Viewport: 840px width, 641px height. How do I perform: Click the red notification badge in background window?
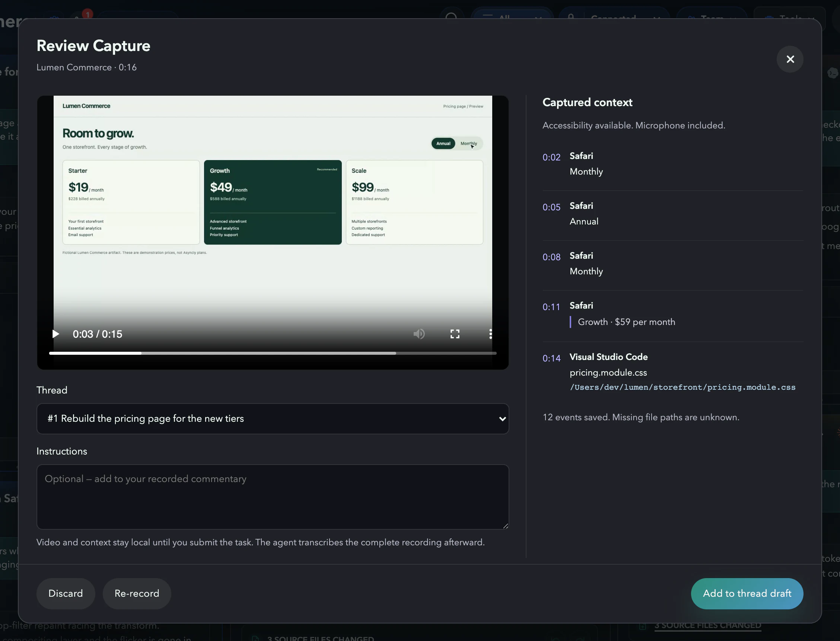tap(87, 14)
